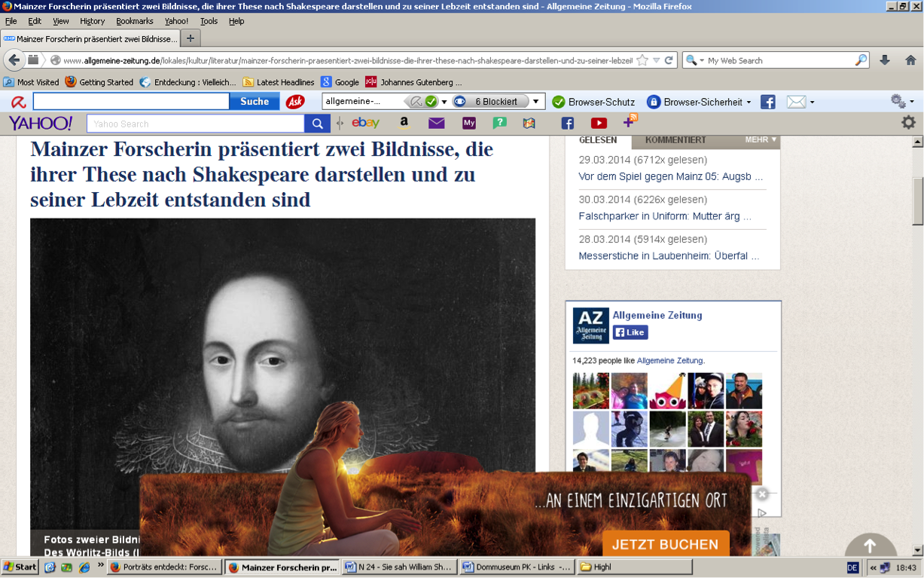This screenshot has height=578, width=924.
Task: Expand the 6 Blockiert dropdown arrow
Action: [x=536, y=102]
